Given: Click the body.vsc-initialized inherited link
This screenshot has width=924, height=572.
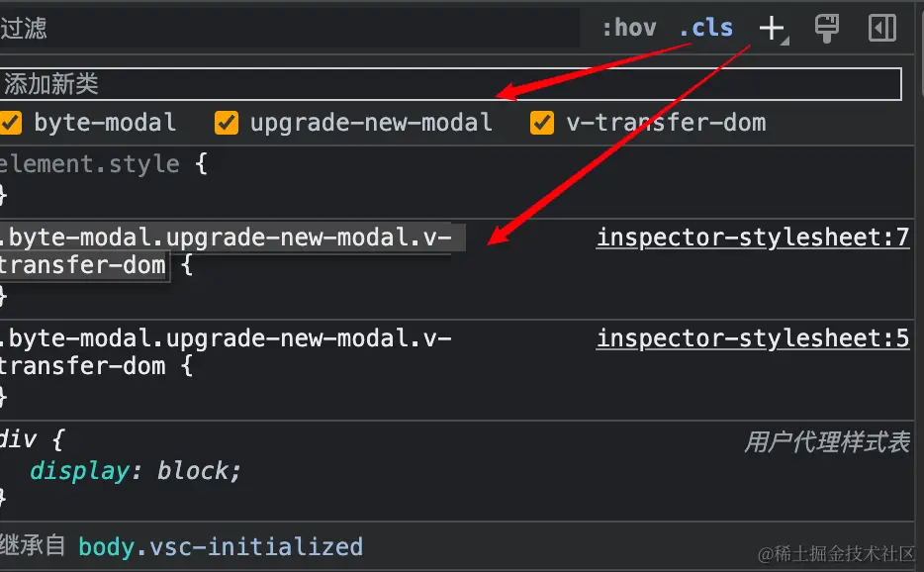Looking at the screenshot, I should pos(221,547).
